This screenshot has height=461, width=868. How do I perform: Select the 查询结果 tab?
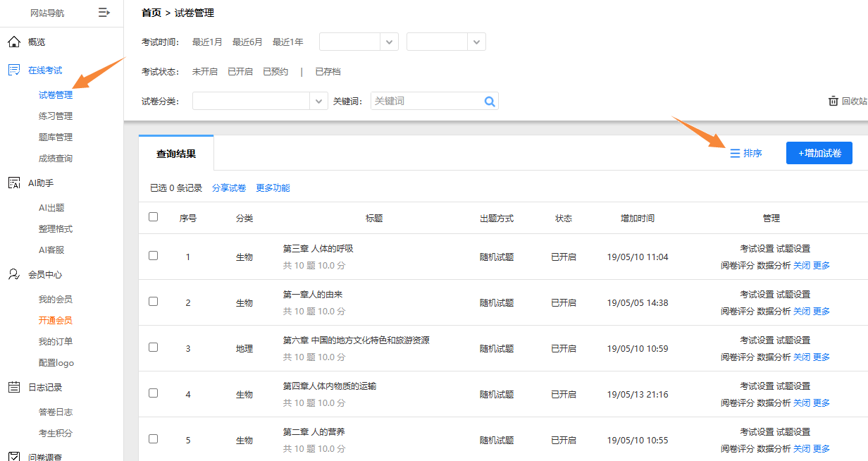pyautogui.click(x=176, y=154)
